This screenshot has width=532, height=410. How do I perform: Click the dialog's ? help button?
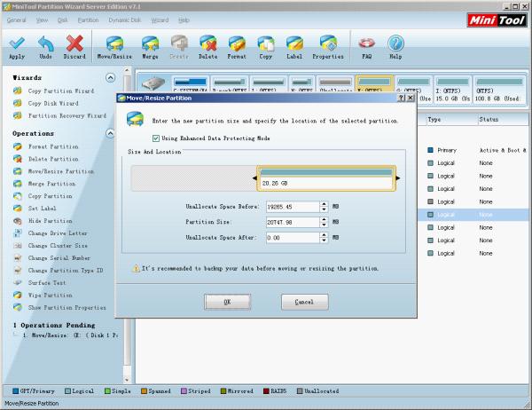[402, 98]
